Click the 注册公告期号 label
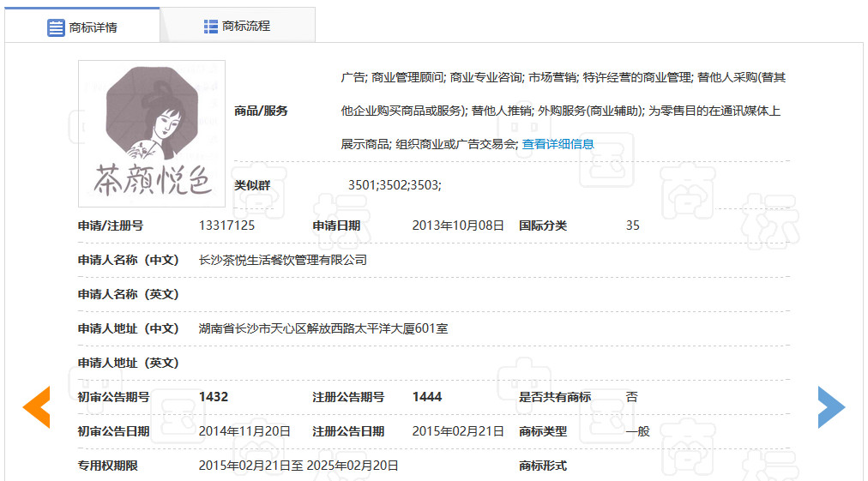The height and width of the screenshot is (481, 868). pyautogui.click(x=348, y=397)
